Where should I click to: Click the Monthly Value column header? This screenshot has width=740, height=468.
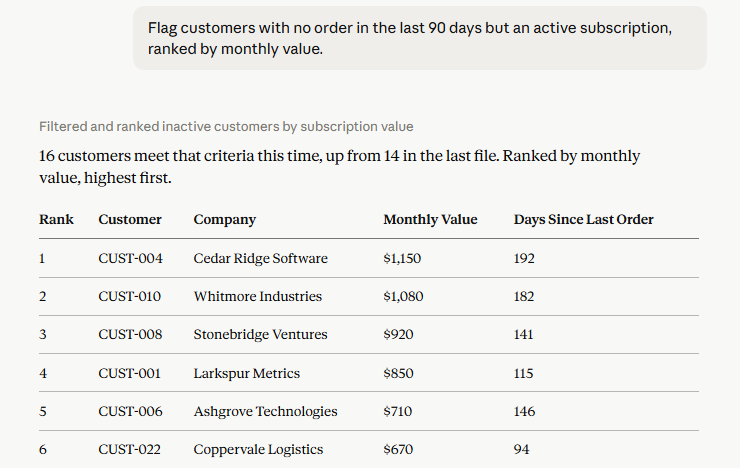(430, 219)
